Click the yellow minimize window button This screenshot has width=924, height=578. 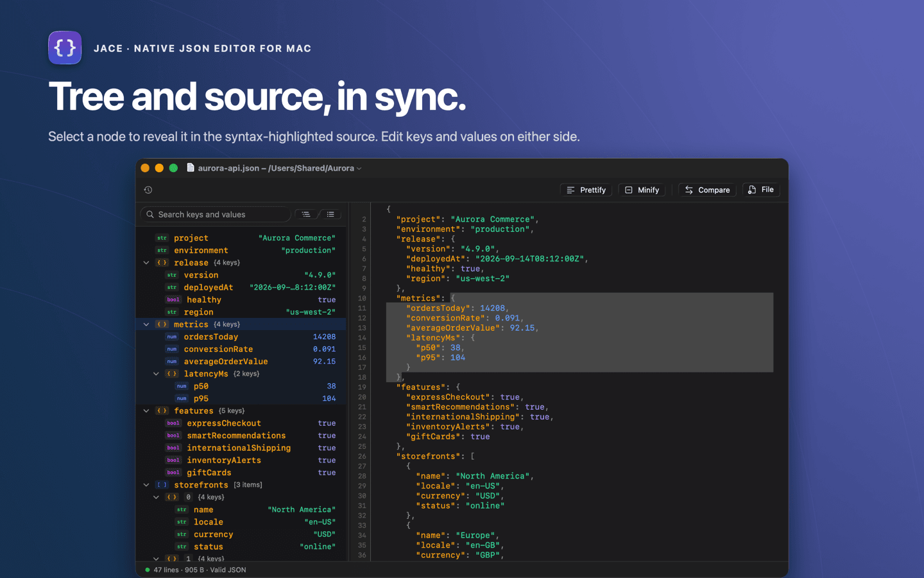point(159,168)
